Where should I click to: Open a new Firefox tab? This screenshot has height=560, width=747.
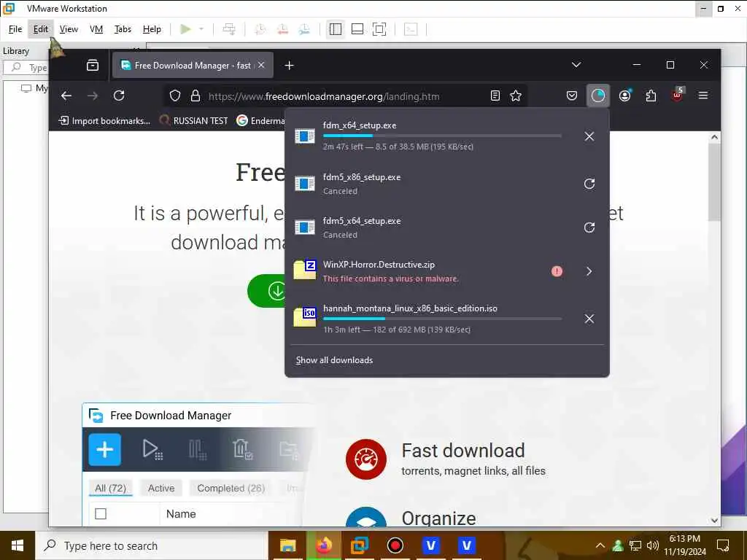click(289, 65)
